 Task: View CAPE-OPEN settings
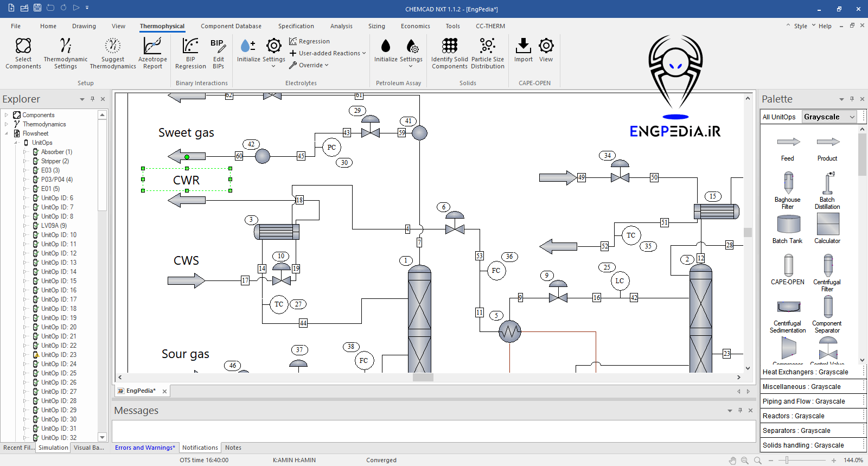pyautogui.click(x=546, y=50)
